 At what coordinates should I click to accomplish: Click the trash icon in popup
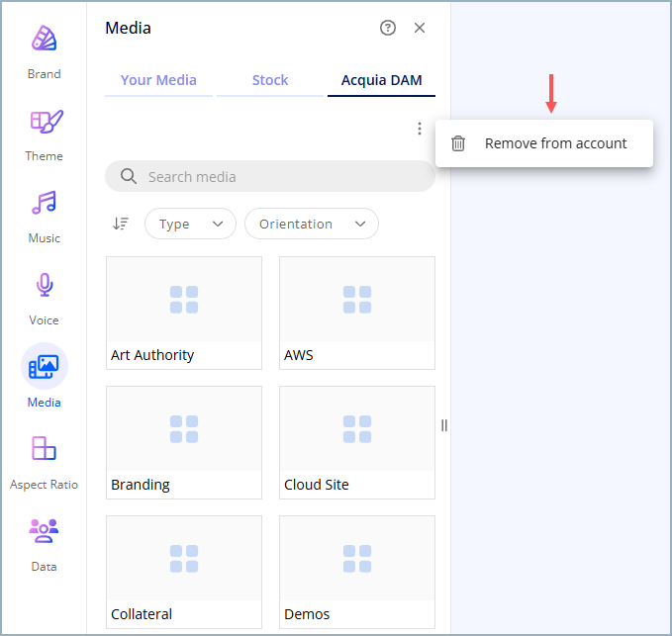point(458,143)
